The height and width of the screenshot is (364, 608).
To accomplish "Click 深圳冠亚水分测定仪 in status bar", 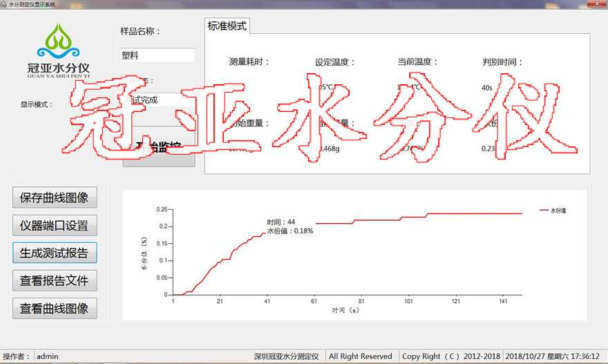I will click(x=286, y=356).
